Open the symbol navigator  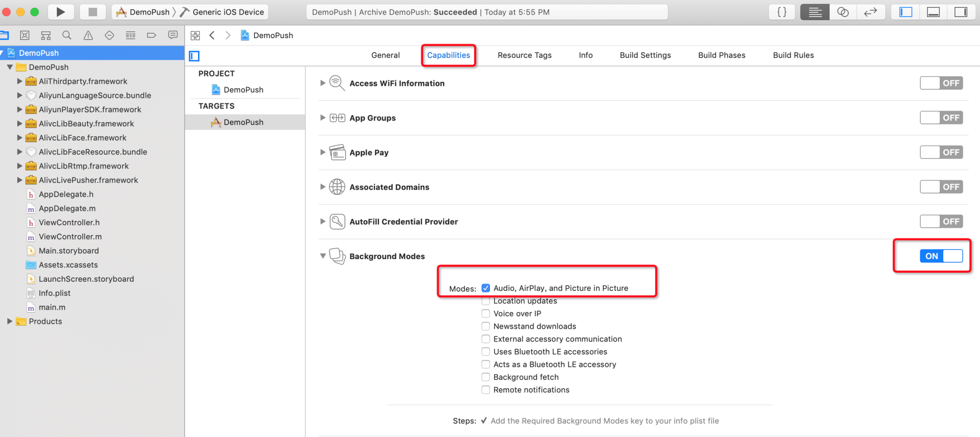tap(46, 35)
